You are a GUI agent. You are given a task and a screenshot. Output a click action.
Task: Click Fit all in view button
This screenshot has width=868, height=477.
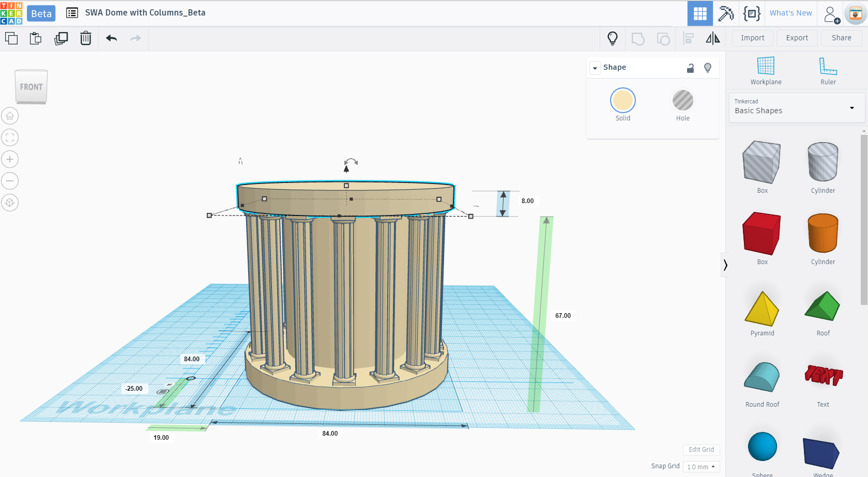pyautogui.click(x=10, y=137)
